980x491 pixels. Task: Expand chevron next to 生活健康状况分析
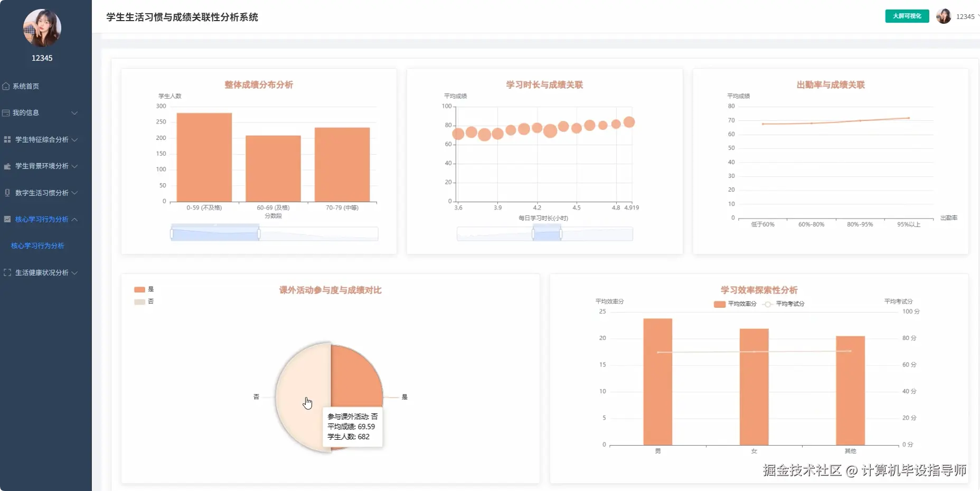(74, 272)
